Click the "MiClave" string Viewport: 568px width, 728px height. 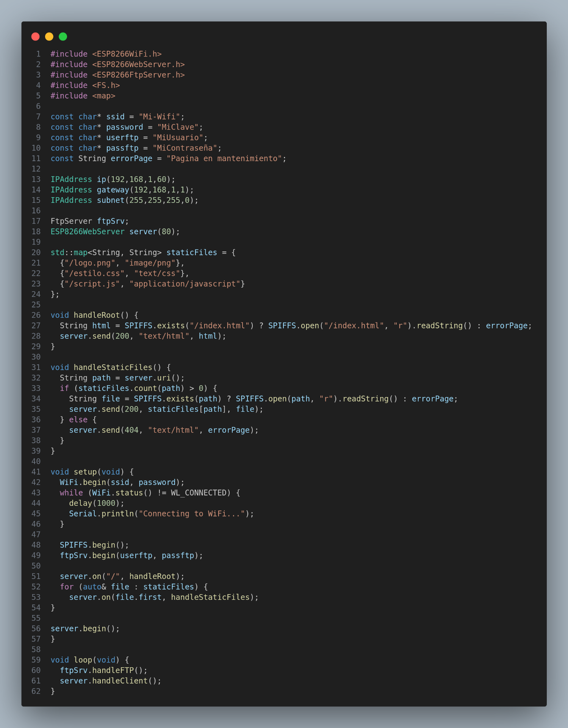[178, 127]
